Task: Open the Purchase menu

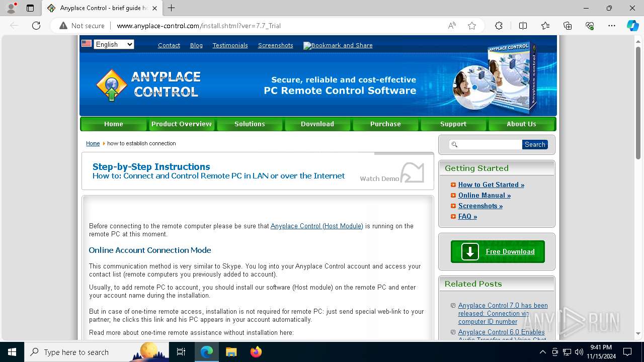Action: (385, 124)
